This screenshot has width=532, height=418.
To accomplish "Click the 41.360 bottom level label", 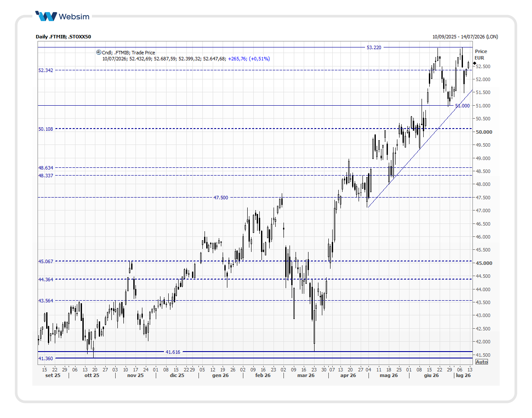I will pyautogui.click(x=46, y=358).
